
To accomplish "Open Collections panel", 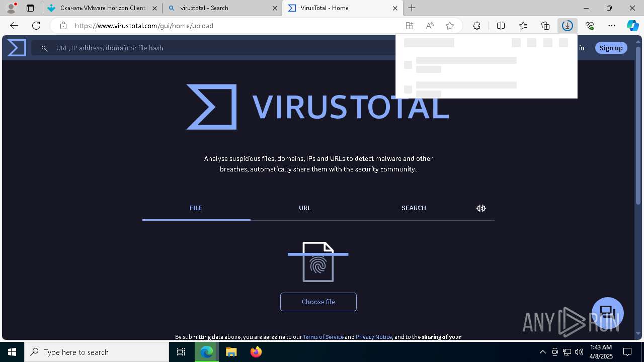I will (545, 26).
